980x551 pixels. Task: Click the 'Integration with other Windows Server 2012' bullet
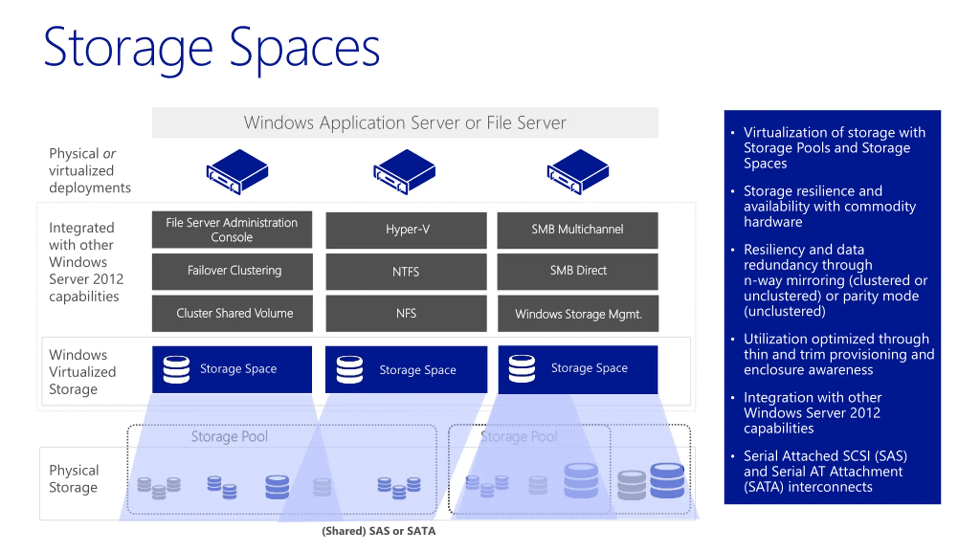[x=812, y=413]
